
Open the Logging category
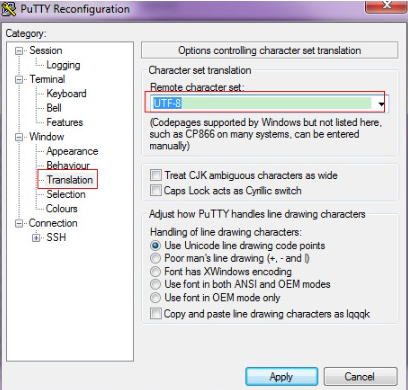(x=63, y=65)
